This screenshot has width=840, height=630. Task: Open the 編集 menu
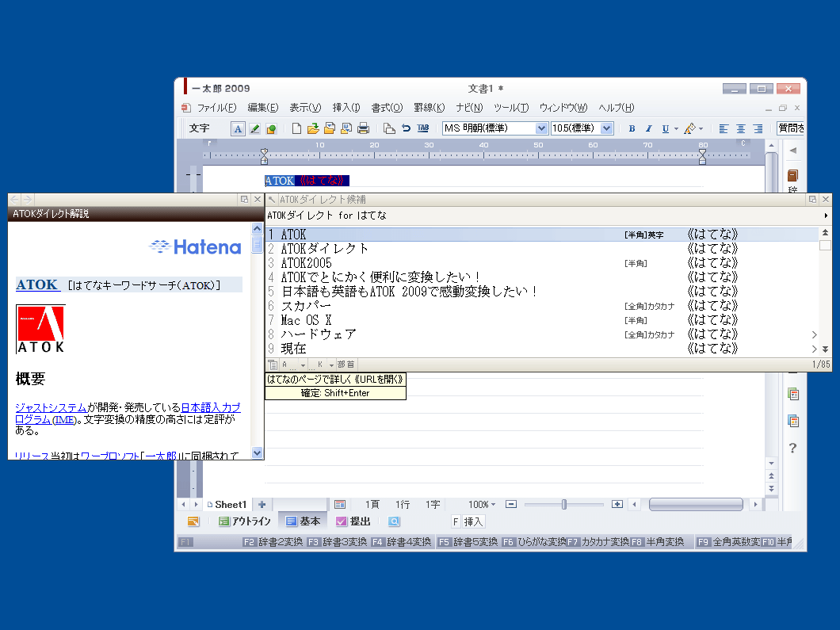point(262,108)
